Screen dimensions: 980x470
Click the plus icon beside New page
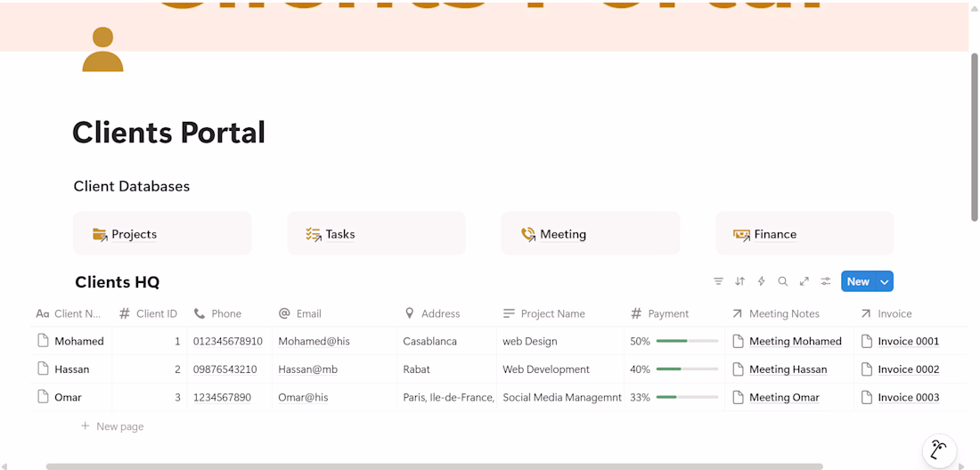pos(85,426)
